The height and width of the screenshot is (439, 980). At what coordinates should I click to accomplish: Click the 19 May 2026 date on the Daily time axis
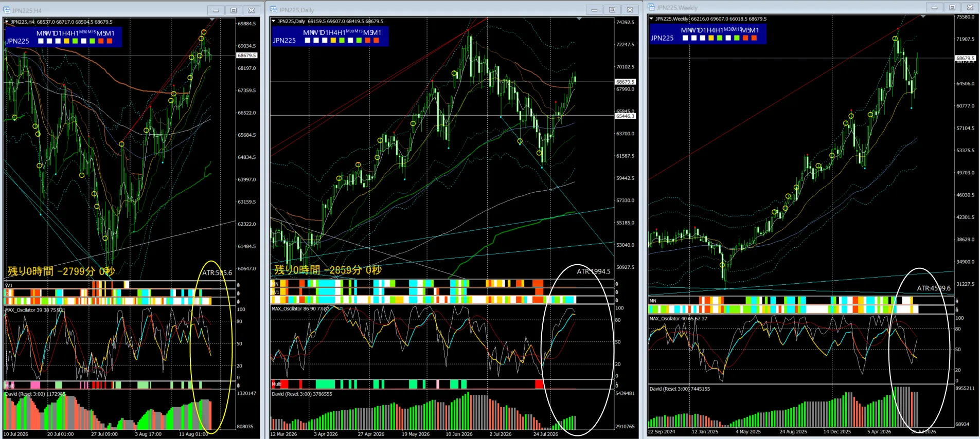pyautogui.click(x=416, y=434)
